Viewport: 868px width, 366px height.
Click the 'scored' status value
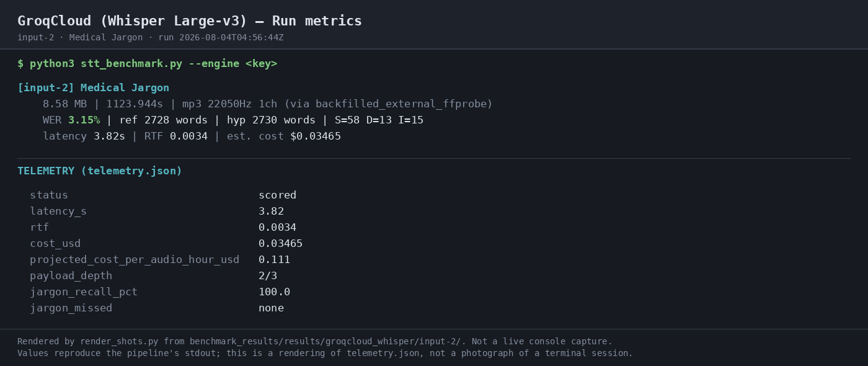click(277, 195)
